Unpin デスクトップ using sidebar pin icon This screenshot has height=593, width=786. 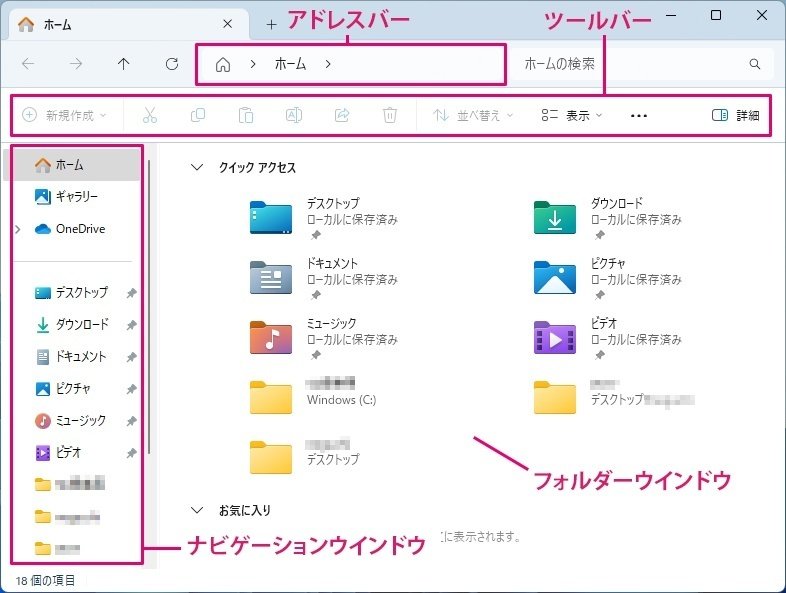pos(131,293)
